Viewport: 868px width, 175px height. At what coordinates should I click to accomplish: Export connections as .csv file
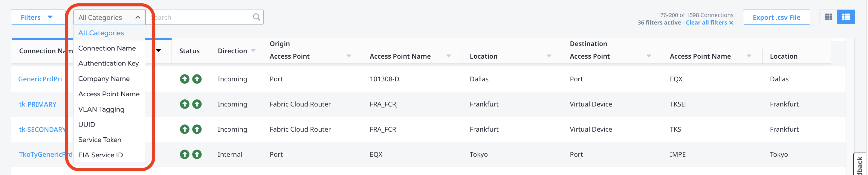[x=776, y=17]
